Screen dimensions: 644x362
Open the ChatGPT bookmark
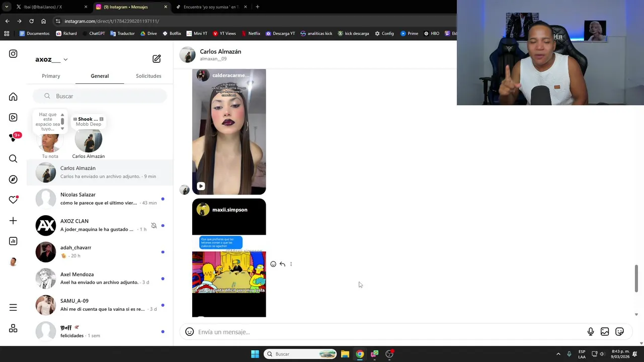pos(93,34)
